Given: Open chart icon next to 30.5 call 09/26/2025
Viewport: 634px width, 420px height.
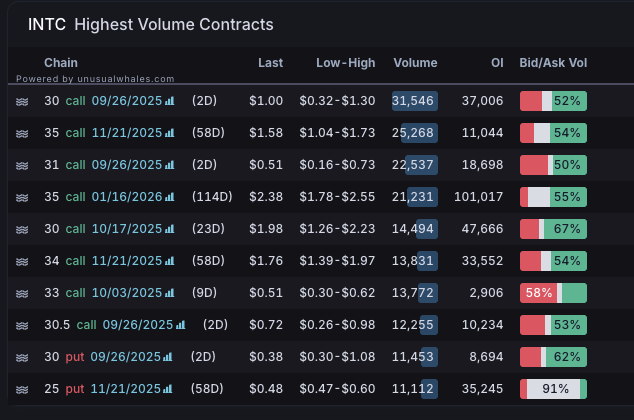Looking at the screenshot, I should (181, 325).
